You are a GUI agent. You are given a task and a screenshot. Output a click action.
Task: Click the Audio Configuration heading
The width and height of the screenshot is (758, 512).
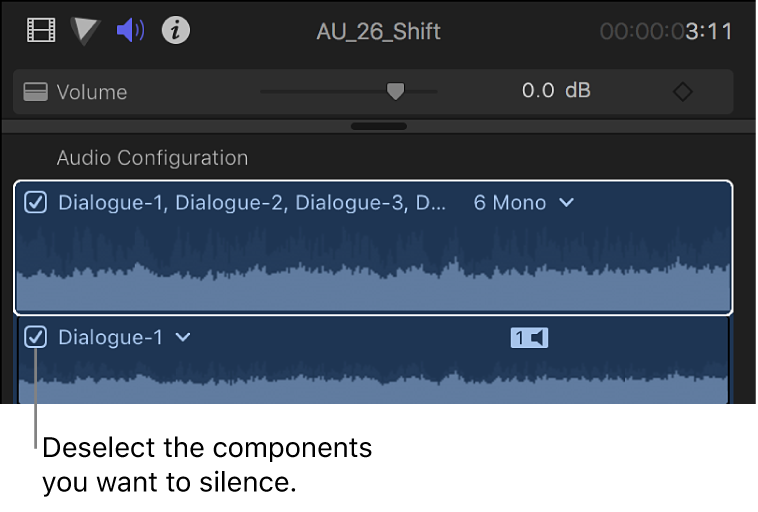pos(152,158)
